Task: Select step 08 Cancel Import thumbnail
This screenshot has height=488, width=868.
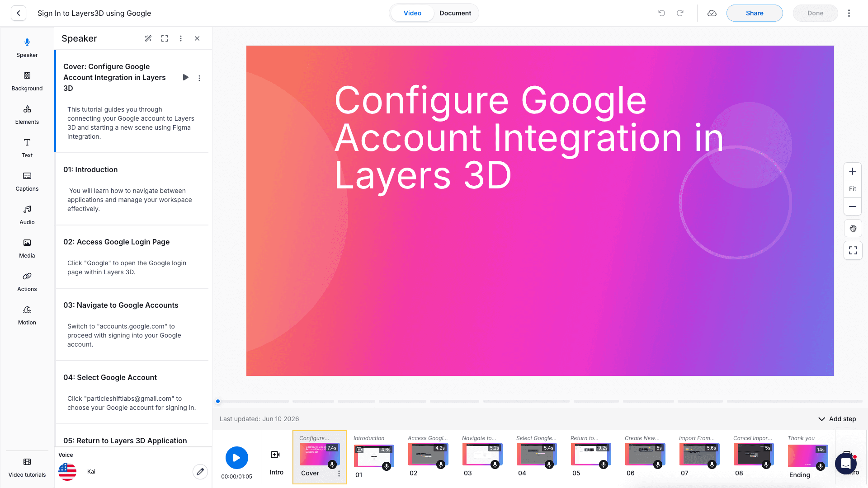Action: pos(753,454)
